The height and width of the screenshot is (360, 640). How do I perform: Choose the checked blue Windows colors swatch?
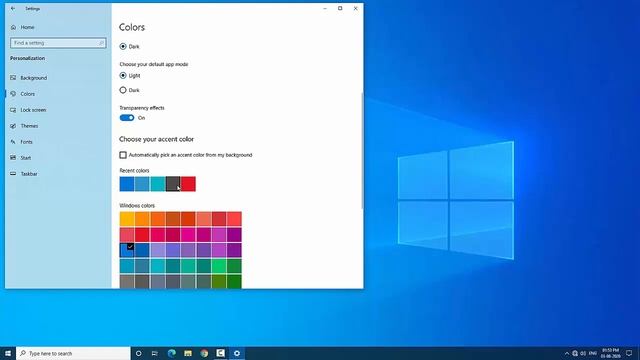[x=127, y=250]
